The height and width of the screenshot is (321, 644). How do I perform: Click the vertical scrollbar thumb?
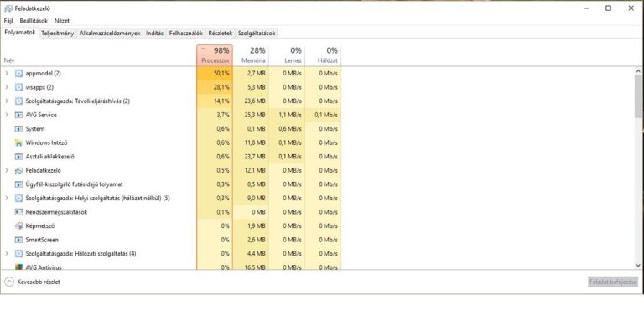click(x=638, y=96)
